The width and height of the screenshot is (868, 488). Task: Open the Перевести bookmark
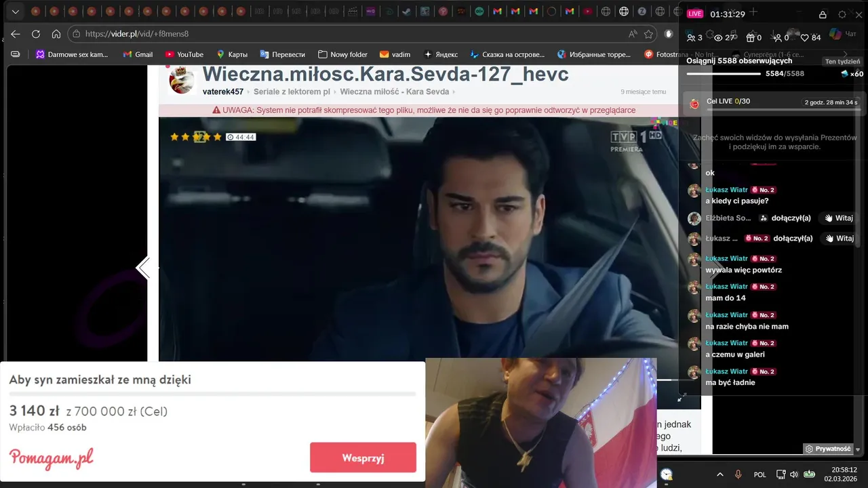[282, 54]
